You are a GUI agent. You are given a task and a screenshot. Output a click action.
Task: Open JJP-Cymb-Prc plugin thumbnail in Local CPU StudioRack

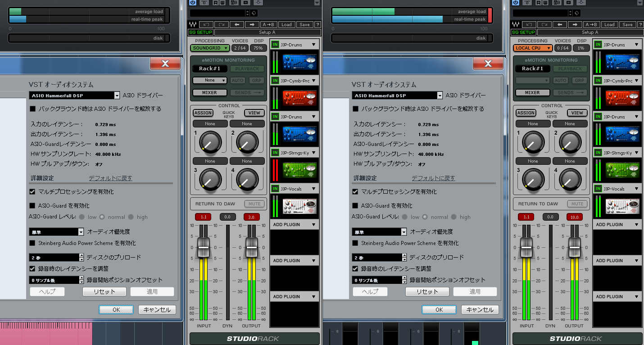[622, 98]
